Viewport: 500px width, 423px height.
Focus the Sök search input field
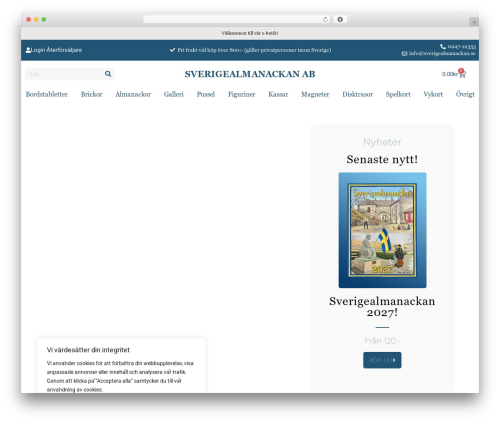[x=65, y=74]
